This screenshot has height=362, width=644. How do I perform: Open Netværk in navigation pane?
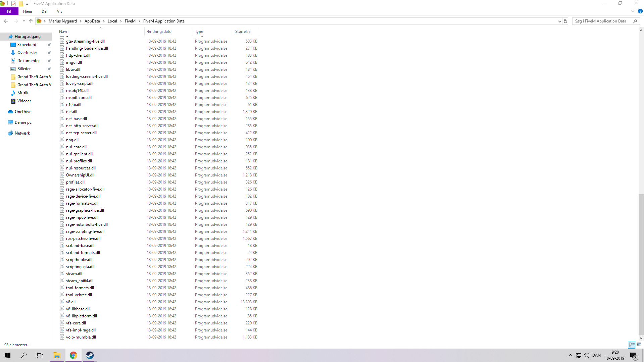pos(22,133)
